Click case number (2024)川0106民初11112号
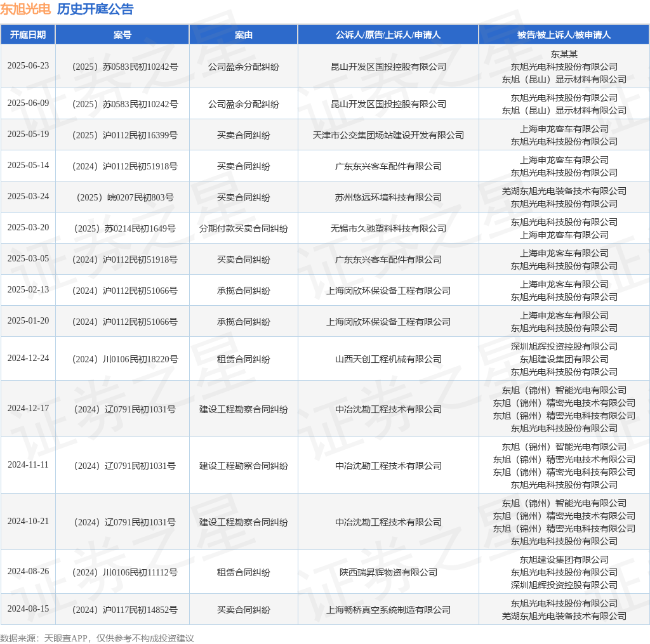Viewport: 650px width, 644px height. pos(125,572)
